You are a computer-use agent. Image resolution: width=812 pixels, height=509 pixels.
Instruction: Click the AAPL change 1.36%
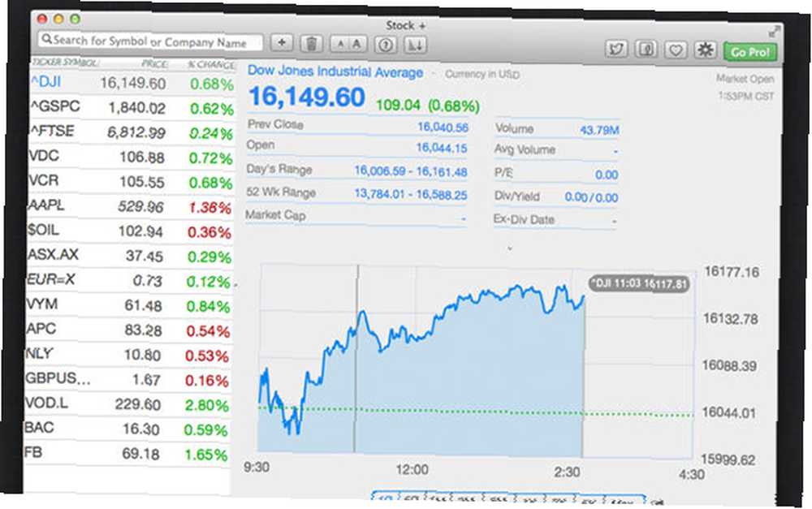[209, 208]
